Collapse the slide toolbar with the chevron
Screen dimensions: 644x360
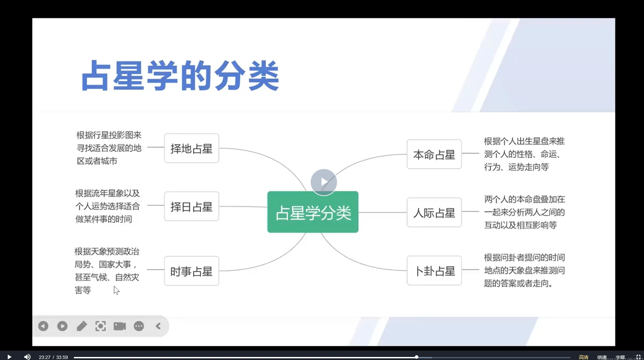point(158,326)
